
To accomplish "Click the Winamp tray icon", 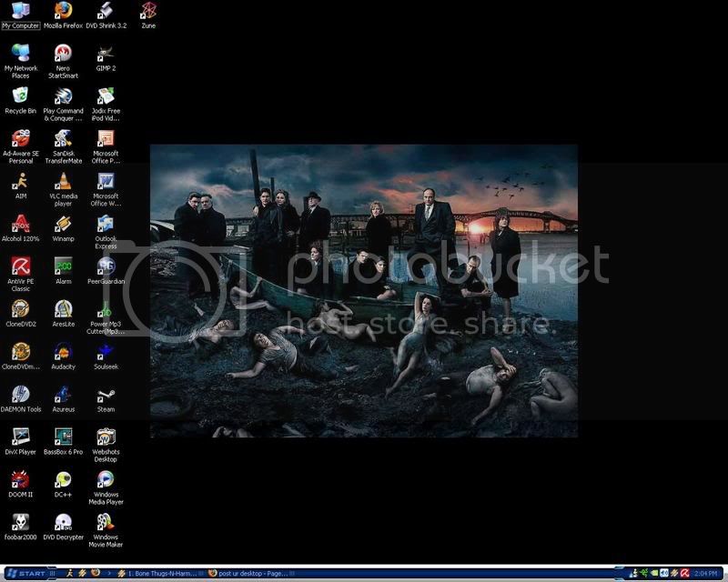I will coord(674,574).
